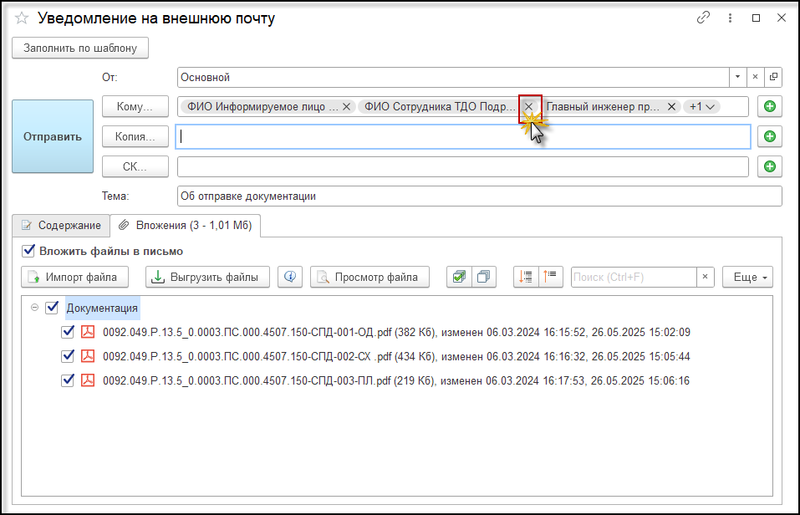Collapse the Документация tree node
Viewport: 800px width, 515px height.
(34, 308)
